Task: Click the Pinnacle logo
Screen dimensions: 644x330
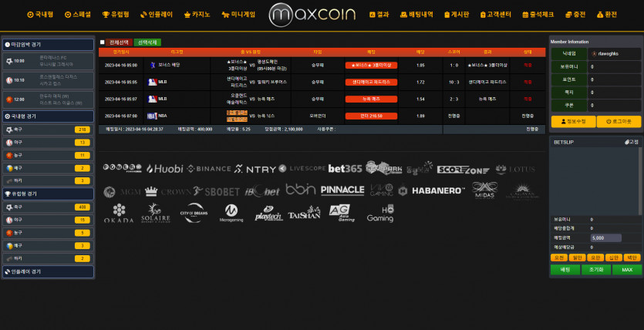Action: [x=342, y=190]
